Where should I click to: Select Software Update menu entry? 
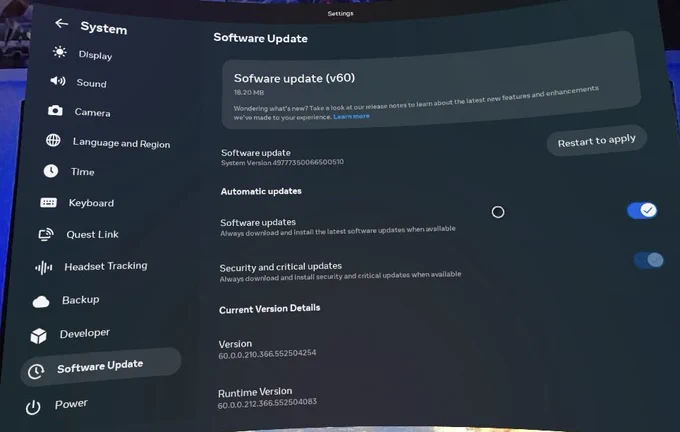tap(101, 367)
